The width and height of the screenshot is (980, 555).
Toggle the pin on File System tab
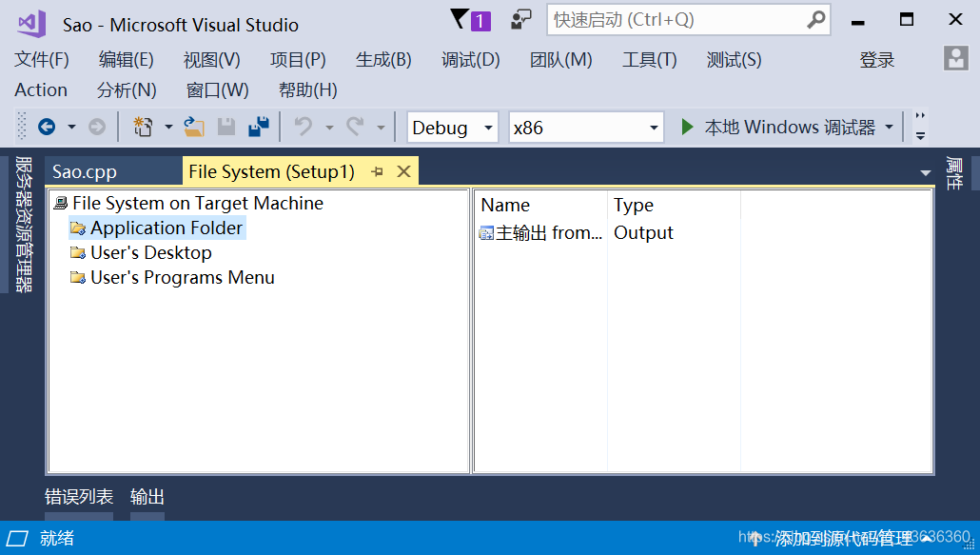[x=377, y=171]
